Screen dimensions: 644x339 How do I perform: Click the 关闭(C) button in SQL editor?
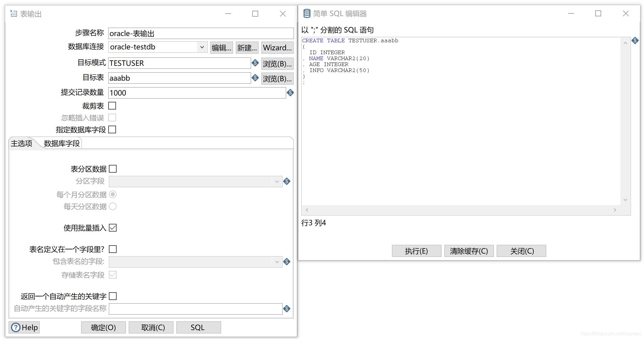point(521,251)
